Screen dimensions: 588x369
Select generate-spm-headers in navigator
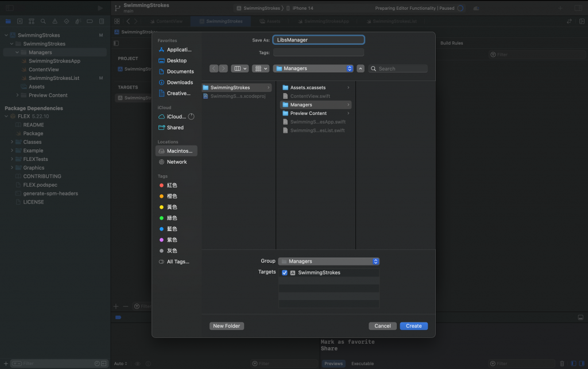pos(51,193)
